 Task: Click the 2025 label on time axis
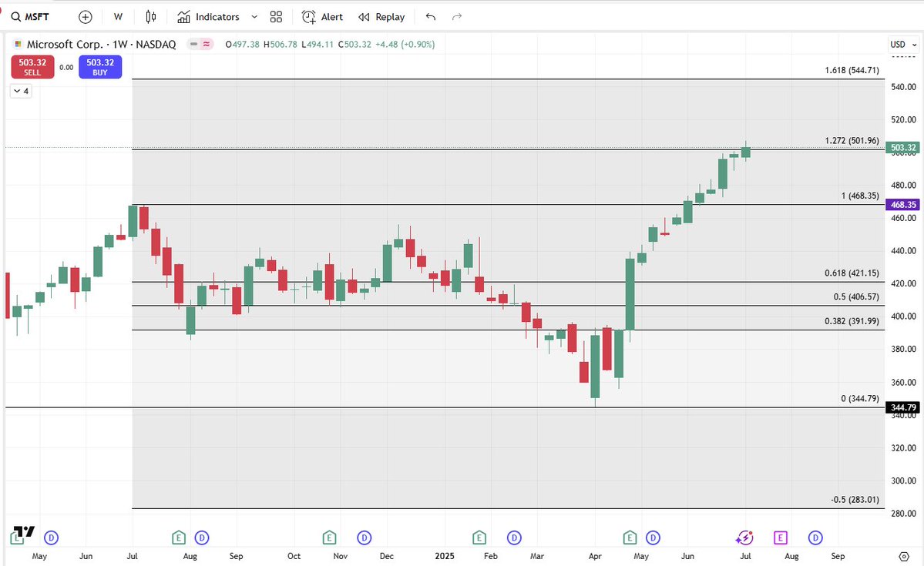click(445, 556)
